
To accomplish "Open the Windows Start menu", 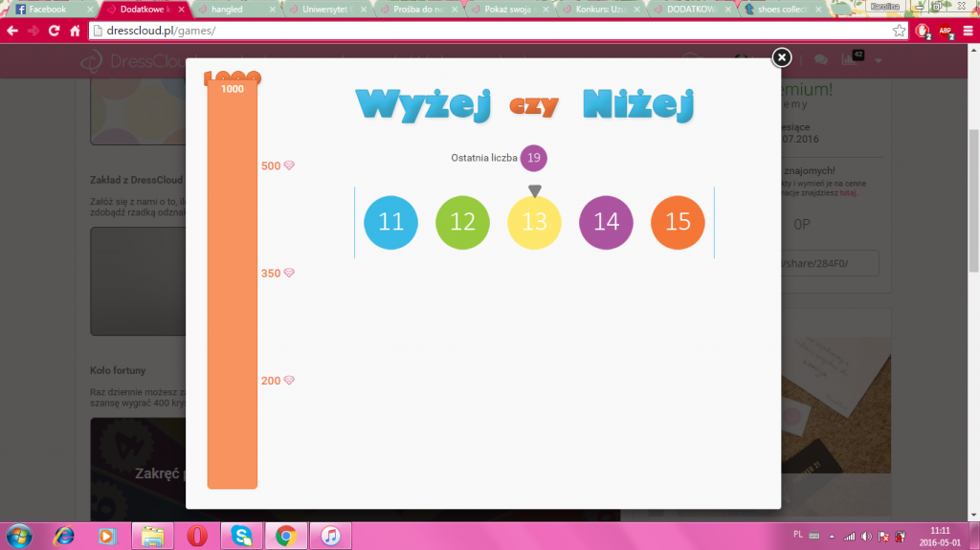I will tap(18, 536).
